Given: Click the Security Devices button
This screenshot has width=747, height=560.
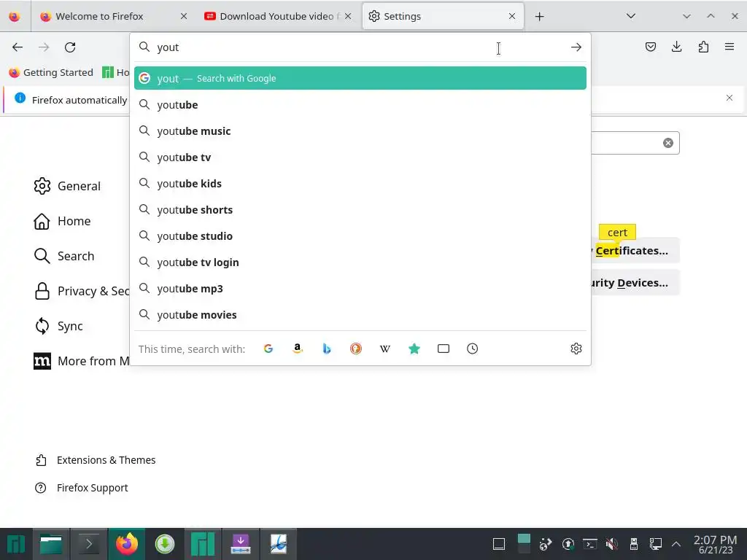Looking at the screenshot, I should point(635,283).
